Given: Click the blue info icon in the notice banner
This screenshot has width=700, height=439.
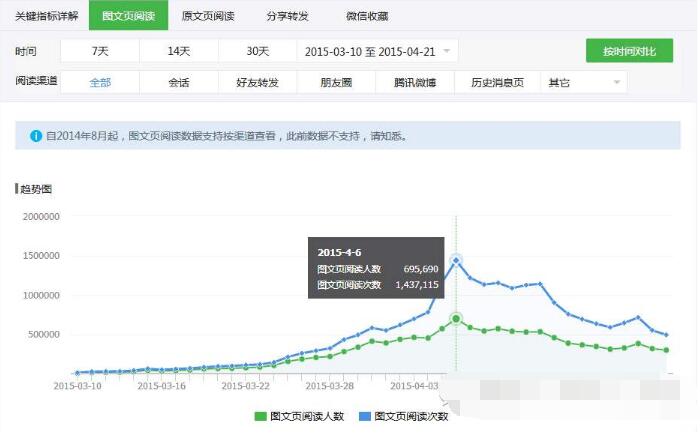Looking at the screenshot, I should click(x=36, y=135).
